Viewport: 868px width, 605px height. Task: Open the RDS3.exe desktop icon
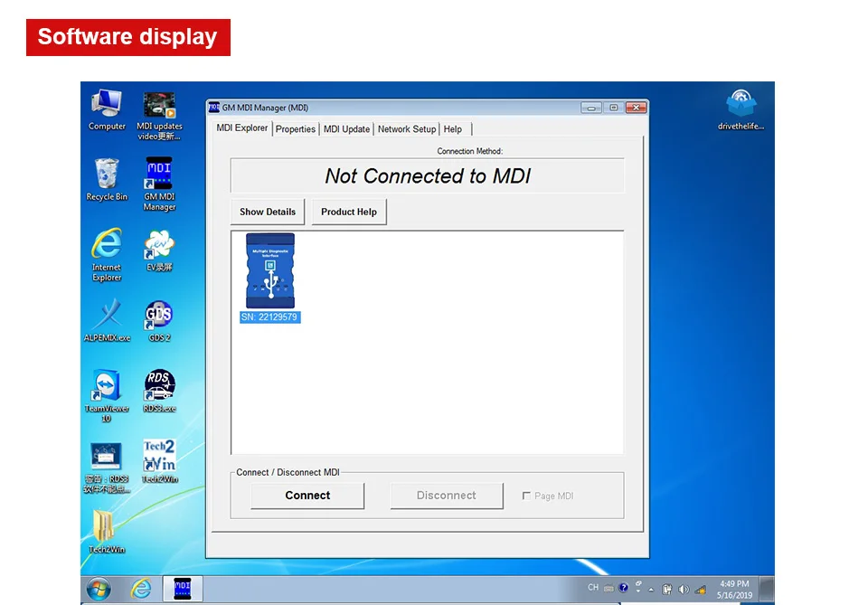coord(159,391)
